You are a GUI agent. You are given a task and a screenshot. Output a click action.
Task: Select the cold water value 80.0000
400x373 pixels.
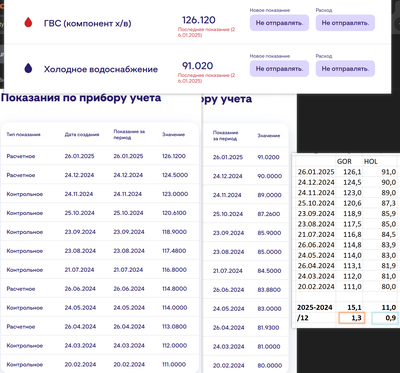(x=269, y=365)
